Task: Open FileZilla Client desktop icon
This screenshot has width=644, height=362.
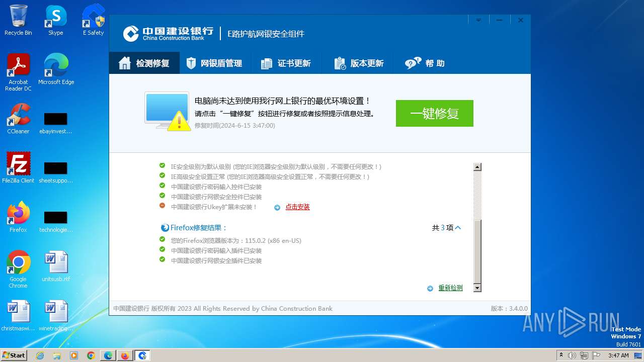Action: [x=18, y=168]
